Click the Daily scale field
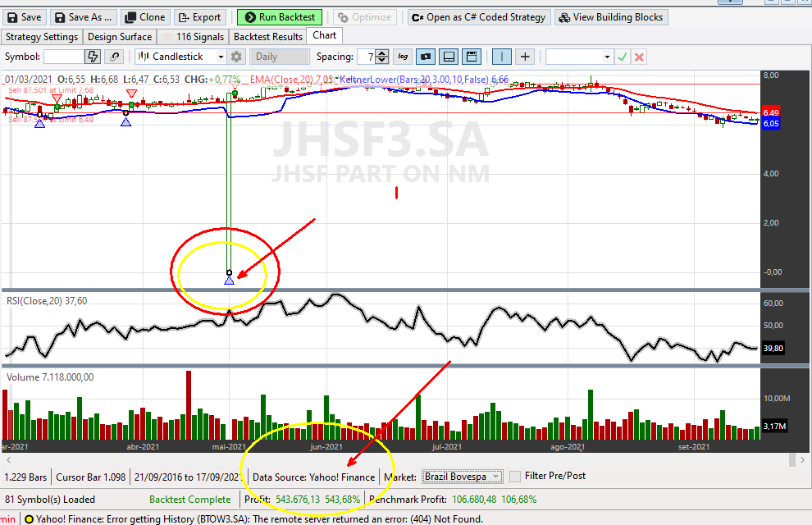This screenshot has height=525, width=812. coord(279,57)
